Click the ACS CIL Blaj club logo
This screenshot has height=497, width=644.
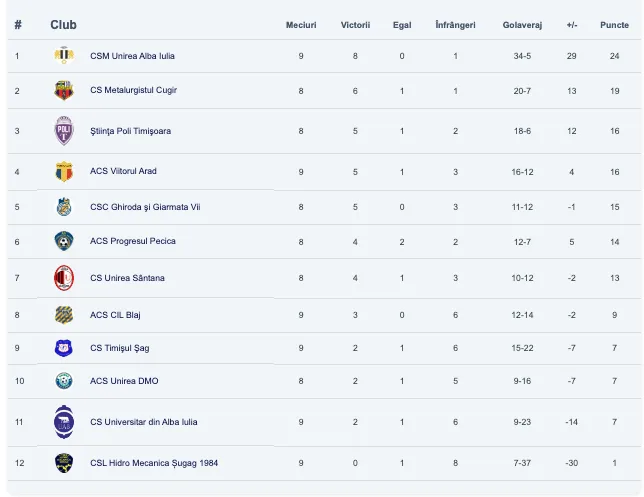64,315
